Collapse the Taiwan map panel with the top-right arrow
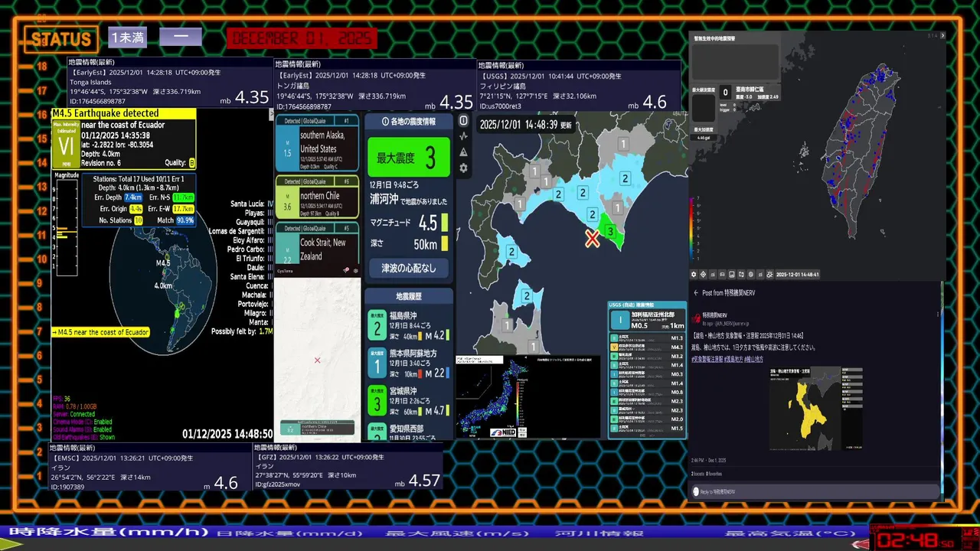This screenshot has width=980, height=551. tap(942, 35)
